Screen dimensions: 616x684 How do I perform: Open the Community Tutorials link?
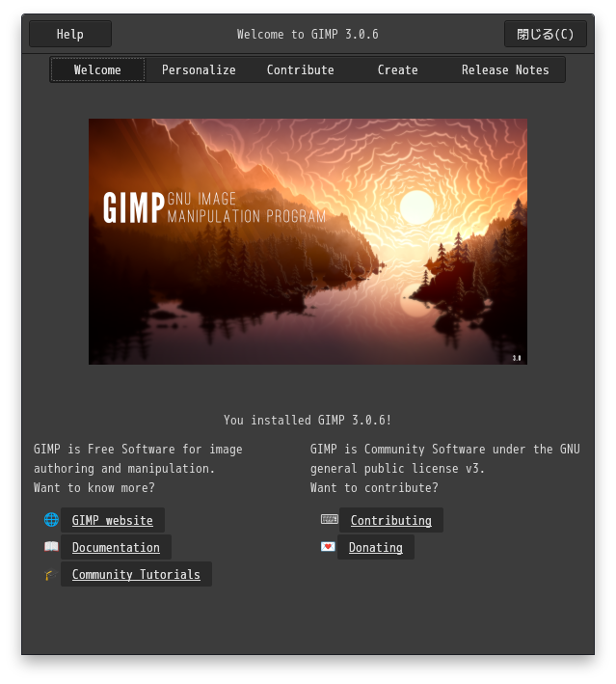tap(136, 574)
